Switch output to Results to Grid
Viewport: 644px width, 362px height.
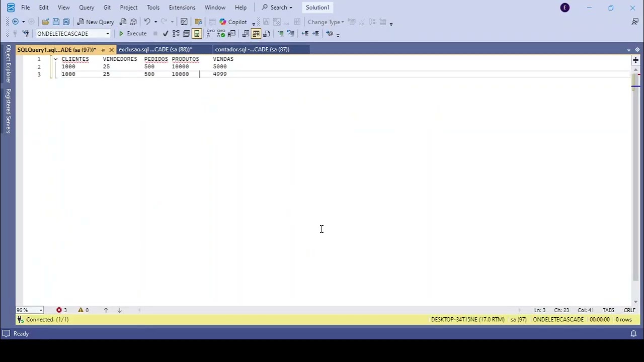click(256, 33)
